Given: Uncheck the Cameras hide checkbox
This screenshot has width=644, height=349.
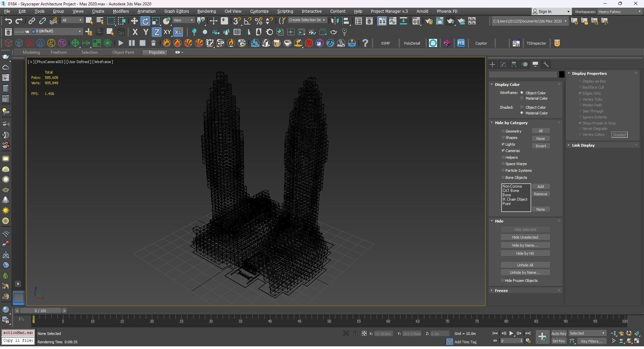Looking at the screenshot, I should click(503, 151).
